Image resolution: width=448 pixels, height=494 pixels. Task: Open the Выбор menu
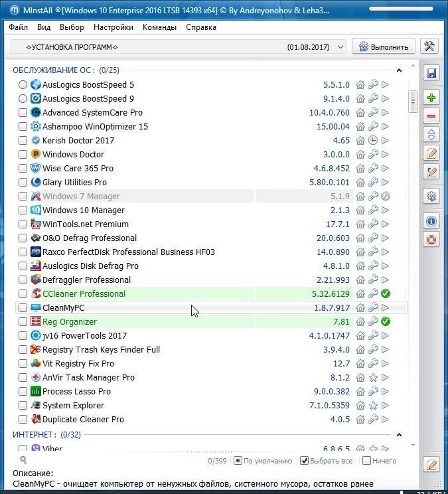(x=72, y=27)
